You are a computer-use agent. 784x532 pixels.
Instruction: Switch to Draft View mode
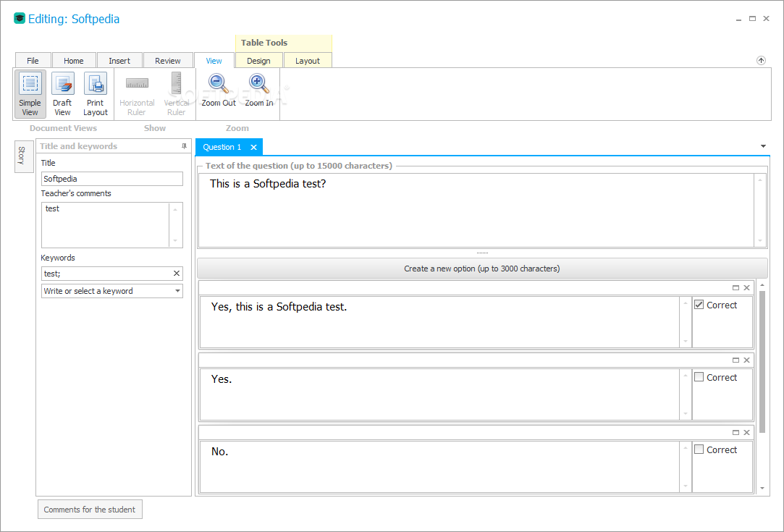[x=62, y=94]
